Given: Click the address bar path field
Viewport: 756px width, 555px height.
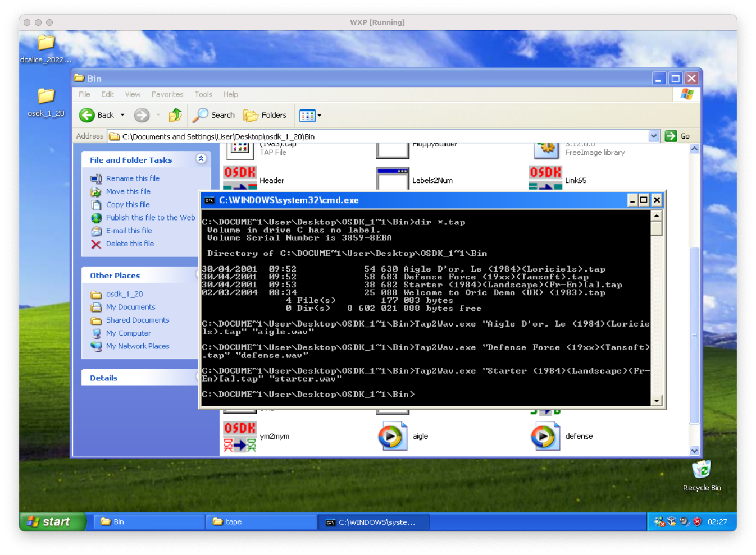Looking at the screenshot, I should pos(378,136).
